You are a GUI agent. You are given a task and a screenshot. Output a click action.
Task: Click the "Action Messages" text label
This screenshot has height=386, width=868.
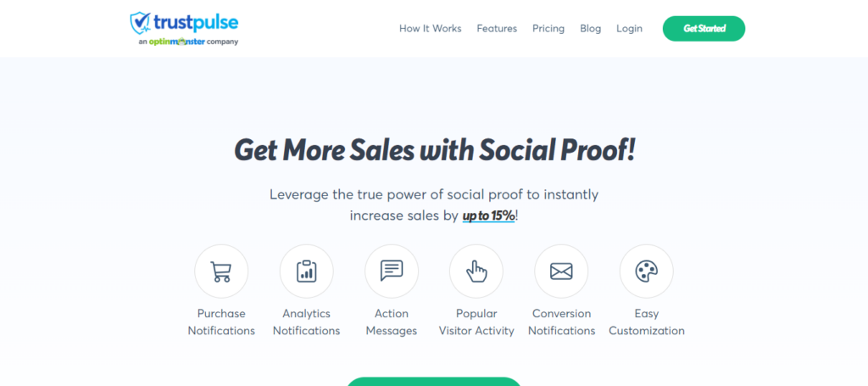point(391,322)
